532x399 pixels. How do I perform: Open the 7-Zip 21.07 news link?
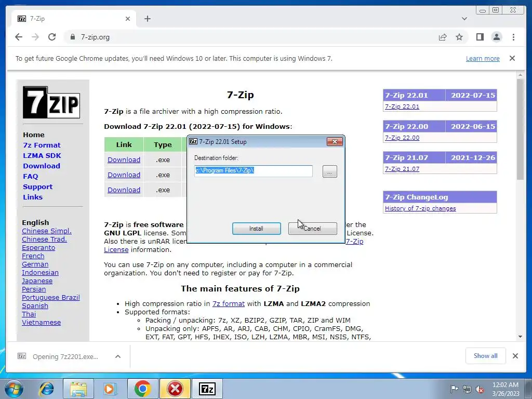point(402,169)
